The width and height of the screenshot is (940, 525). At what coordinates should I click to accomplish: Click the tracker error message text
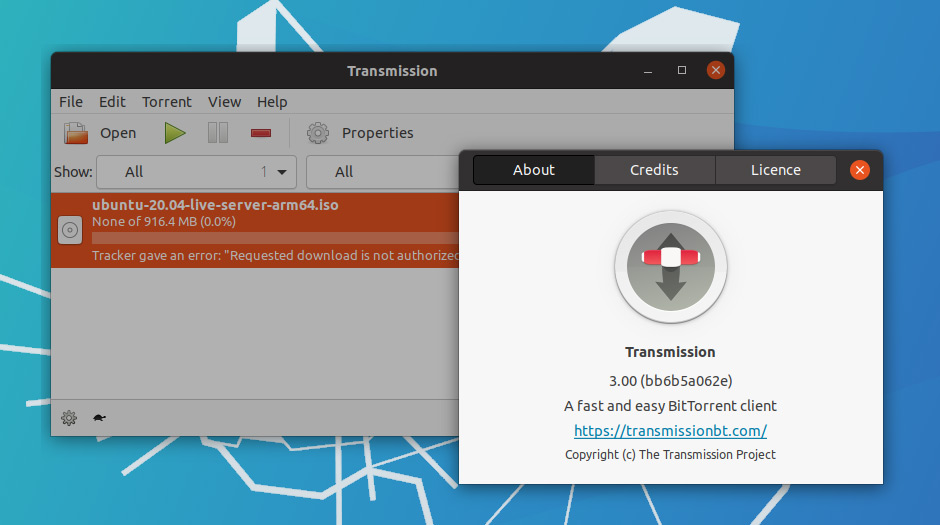pos(275,256)
